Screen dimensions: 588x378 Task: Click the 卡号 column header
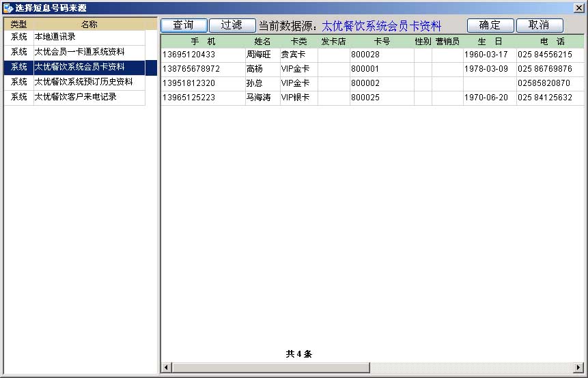(x=381, y=42)
